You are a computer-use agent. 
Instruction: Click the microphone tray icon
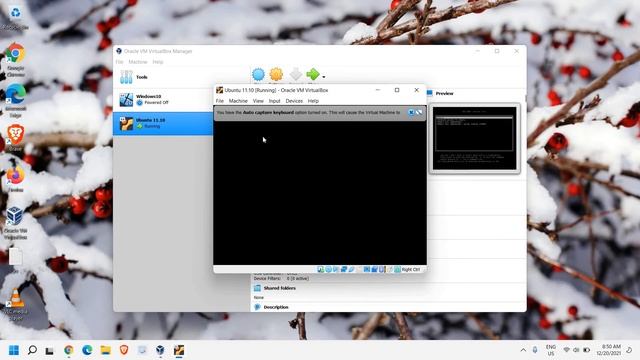[x=535, y=350]
